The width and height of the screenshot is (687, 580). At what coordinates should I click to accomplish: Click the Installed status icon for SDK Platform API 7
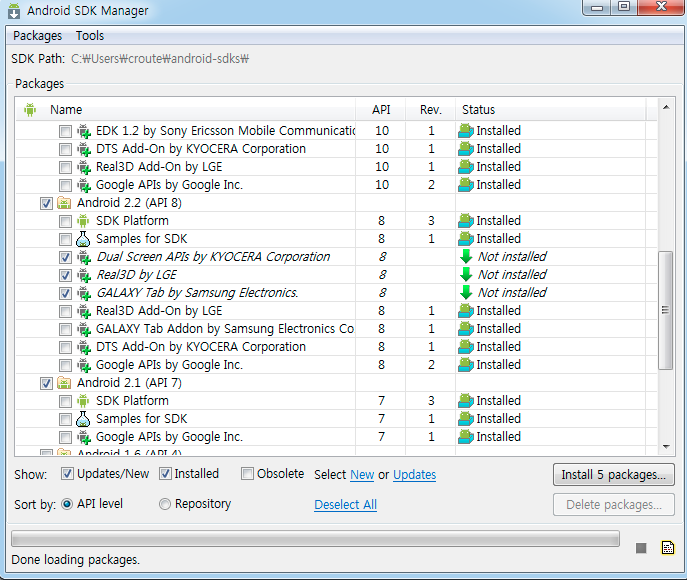pos(466,400)
